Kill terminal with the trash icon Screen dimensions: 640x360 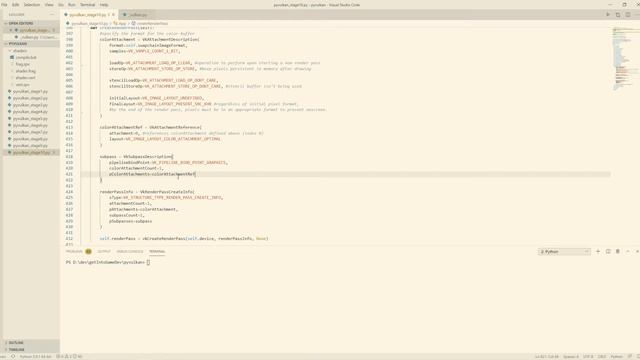click(x=618, y=251)
